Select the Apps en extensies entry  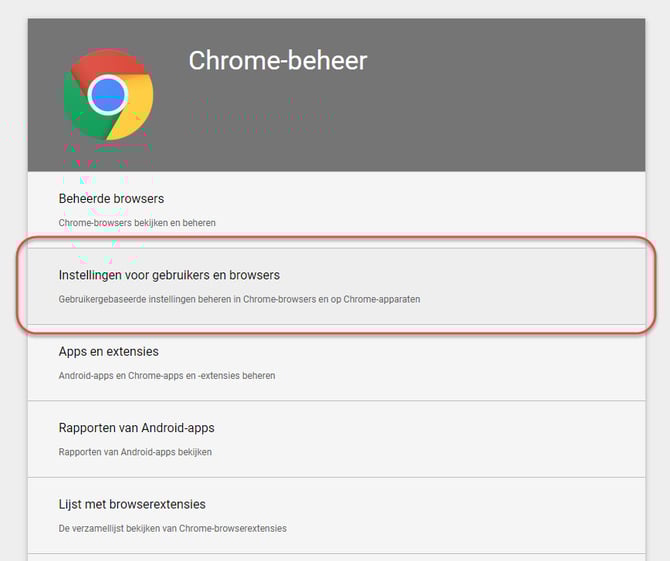[108, 352]
